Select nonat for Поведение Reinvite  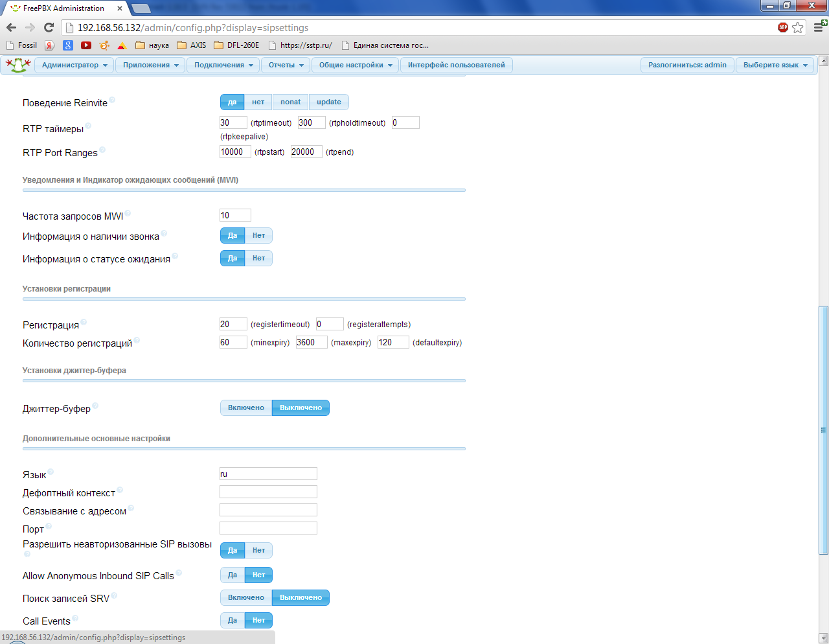[x=290, y=102]
